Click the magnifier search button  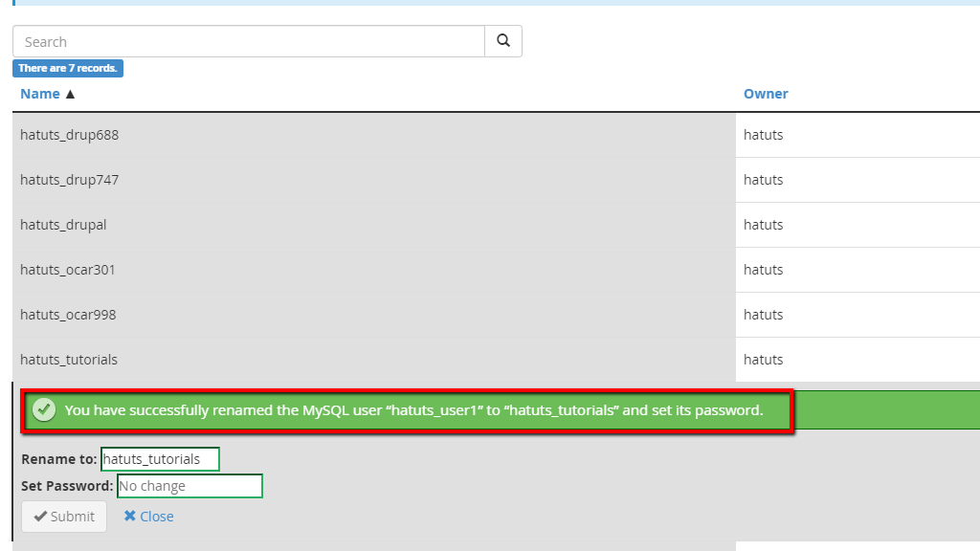point(503,41)
